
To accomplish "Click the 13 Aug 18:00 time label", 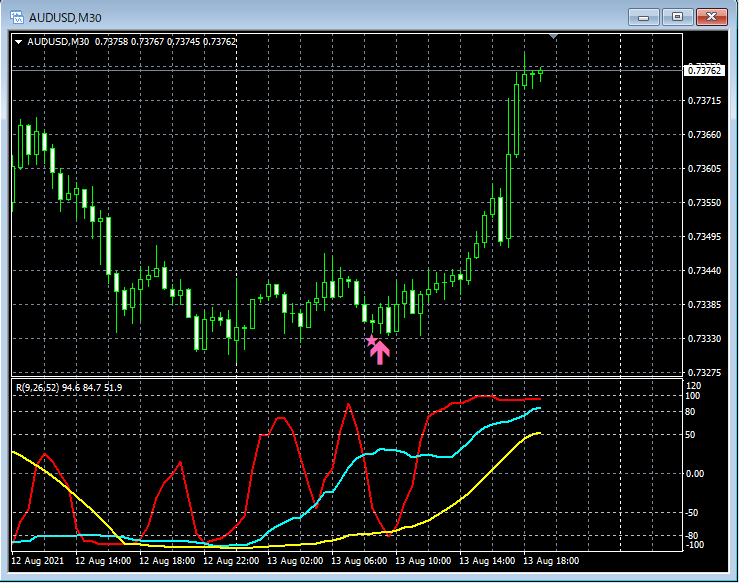I will (551, 561).
